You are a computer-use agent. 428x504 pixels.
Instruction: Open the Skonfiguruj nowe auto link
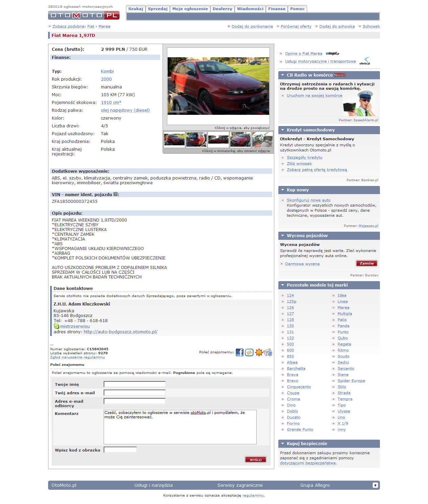(308, 200)
